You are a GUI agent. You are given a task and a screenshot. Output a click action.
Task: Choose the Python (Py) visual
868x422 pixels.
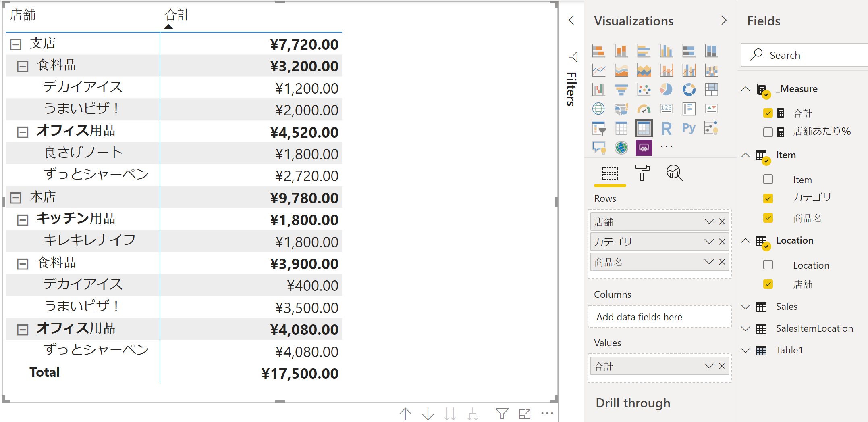pyautogui.click(x=689, y=128)
